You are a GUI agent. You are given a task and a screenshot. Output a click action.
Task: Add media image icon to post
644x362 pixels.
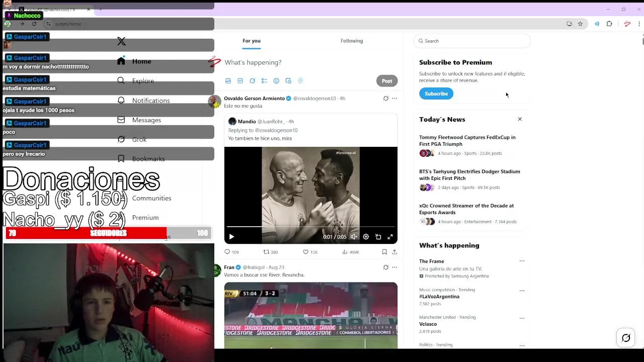click(x=228, y=81)
